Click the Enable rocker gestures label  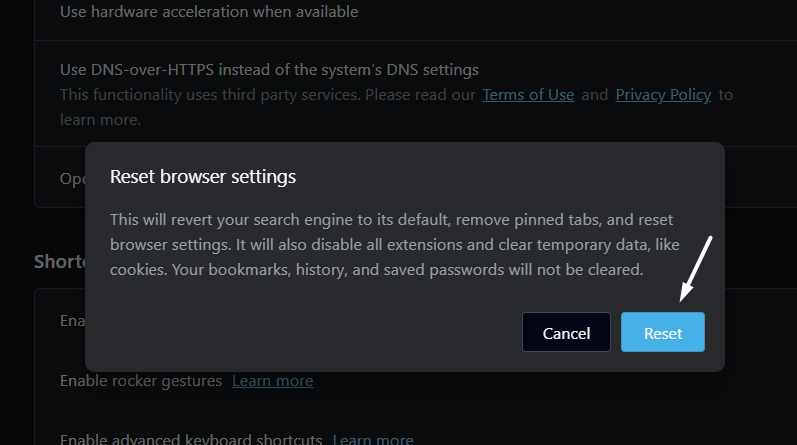coord(142,381)
